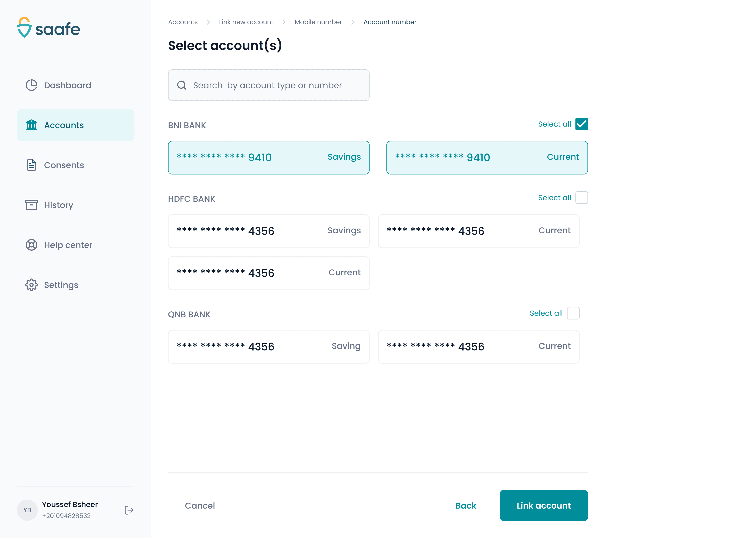
Task: Click Cancel at the bottom
Action: pyautogui.click(x=200, y=505)
